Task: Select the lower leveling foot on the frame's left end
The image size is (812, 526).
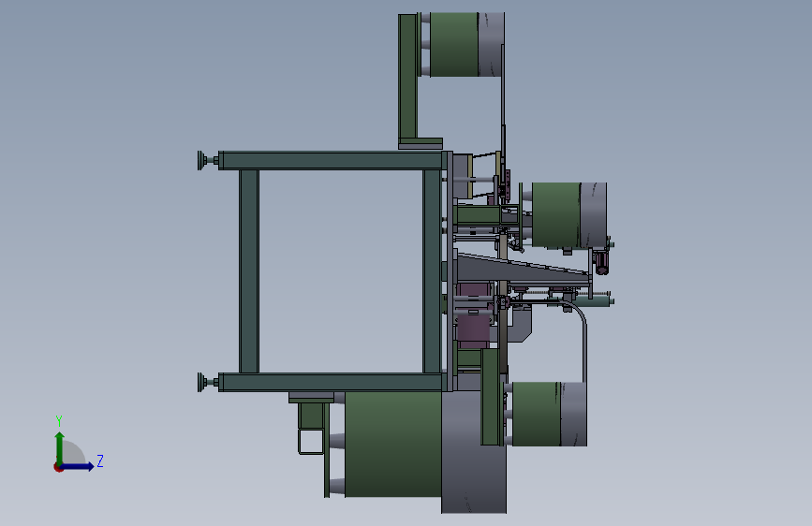Action: [208, 383]
